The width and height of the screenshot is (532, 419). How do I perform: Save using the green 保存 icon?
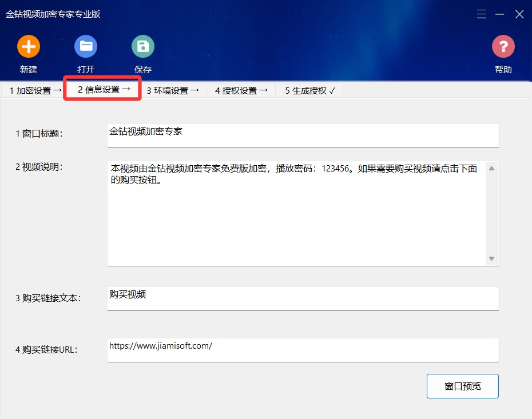click(x=143, y=46)
